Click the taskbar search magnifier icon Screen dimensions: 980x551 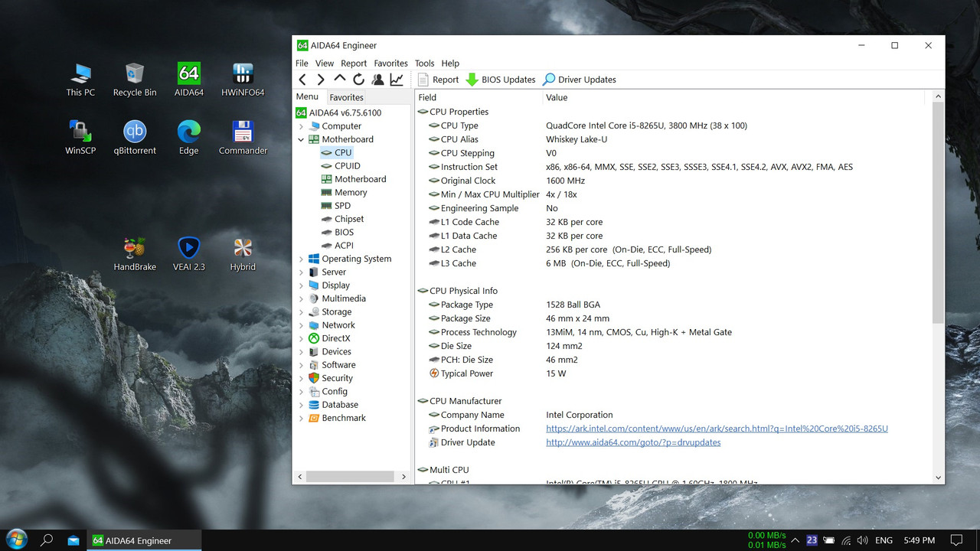tap(47, 540)
